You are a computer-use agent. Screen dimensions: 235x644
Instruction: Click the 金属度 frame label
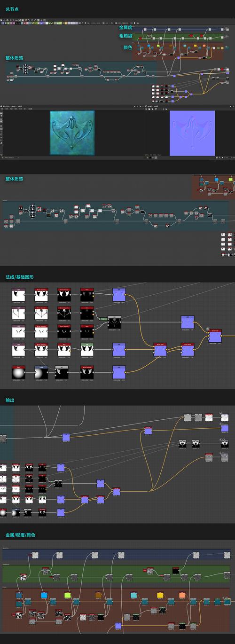[126, 28]
